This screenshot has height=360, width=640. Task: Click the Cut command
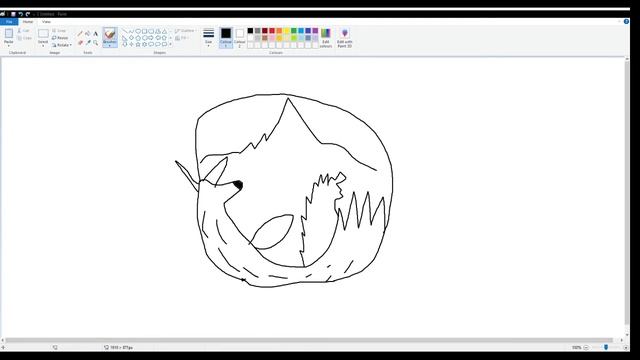[24, 31]
